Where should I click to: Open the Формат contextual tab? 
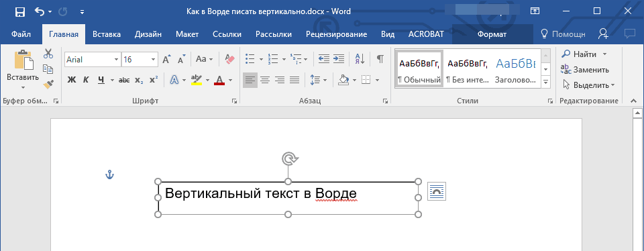click(492, 34)
